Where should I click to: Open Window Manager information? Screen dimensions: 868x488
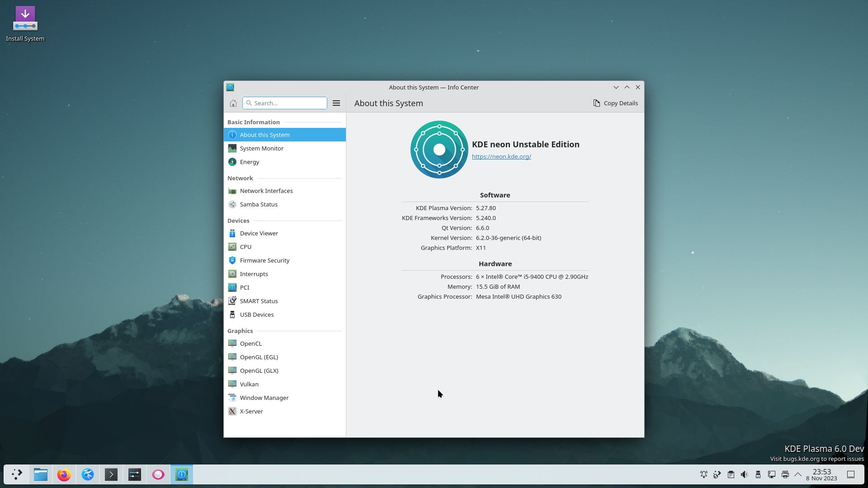(285, 398)
